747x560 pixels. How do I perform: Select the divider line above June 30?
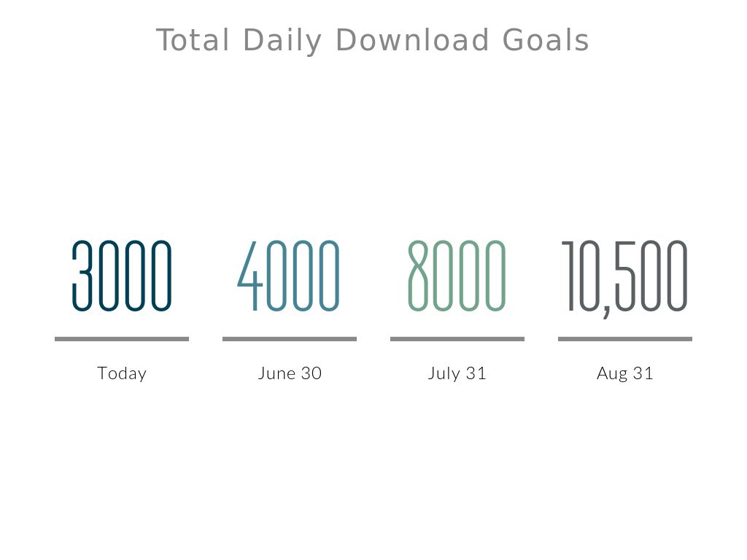290,339
